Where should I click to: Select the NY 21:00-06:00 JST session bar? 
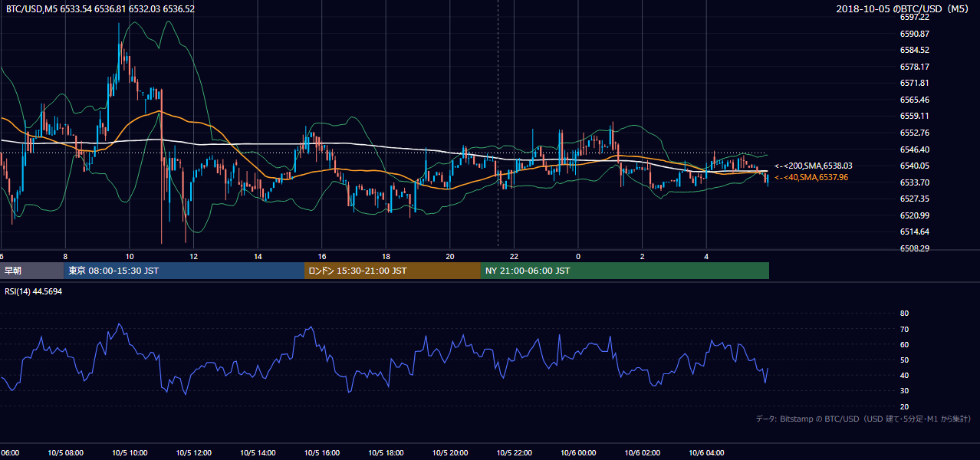[x=625, y=271]
